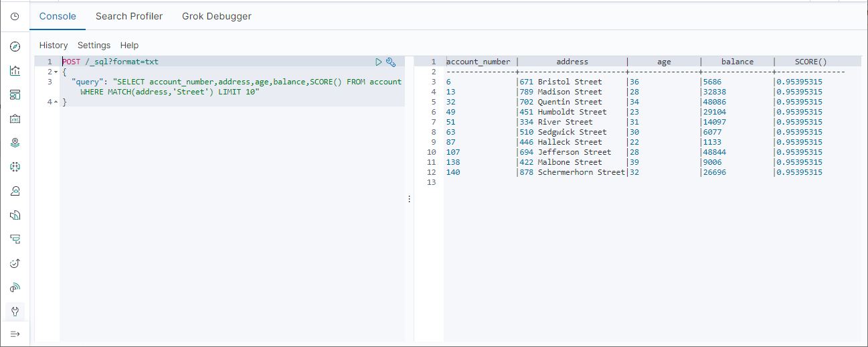Click address 422 Malbone Street
This screenshot has height=347, width=868.
click(561, 162)
